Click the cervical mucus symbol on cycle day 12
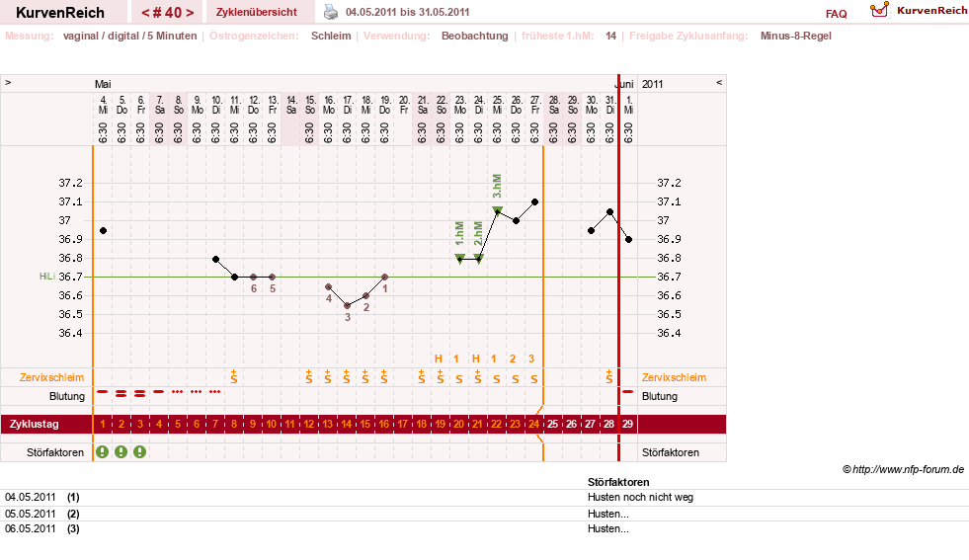969x560 pixels. 309,376
